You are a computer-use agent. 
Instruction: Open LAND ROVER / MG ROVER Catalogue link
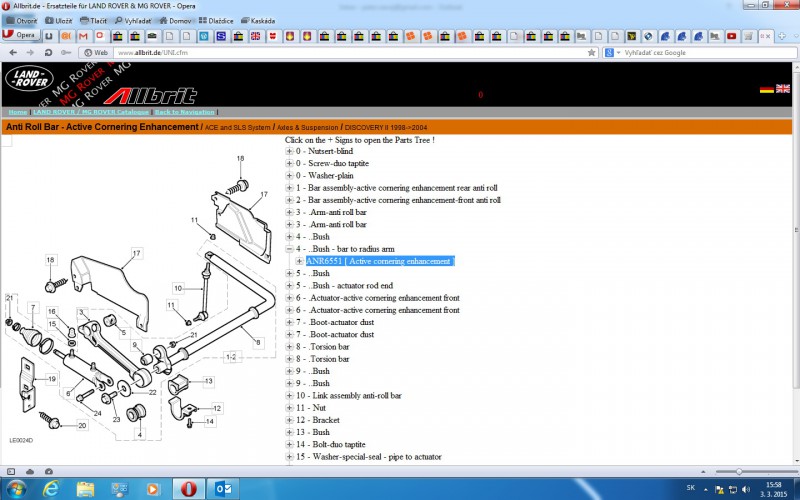pyautogui.click(x=92, y=112)
